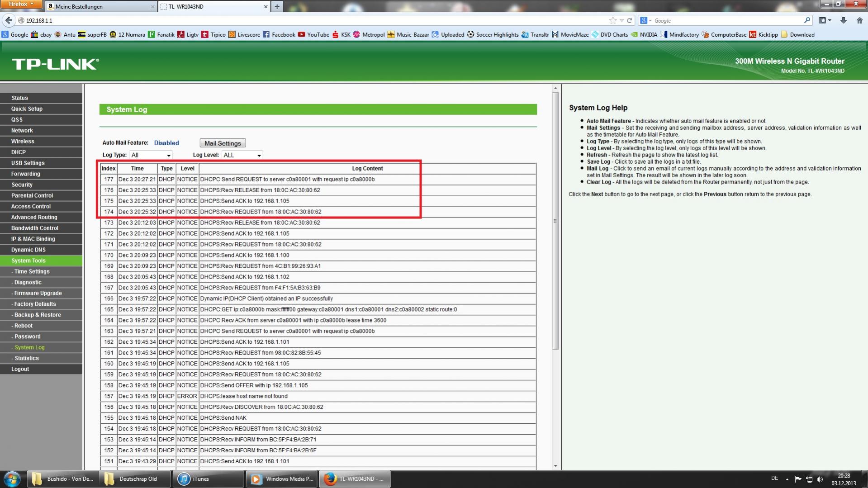Click the scroll down arrow of log frame
The width and height of the screenshot is (868, 488).
tap(555, 466)
